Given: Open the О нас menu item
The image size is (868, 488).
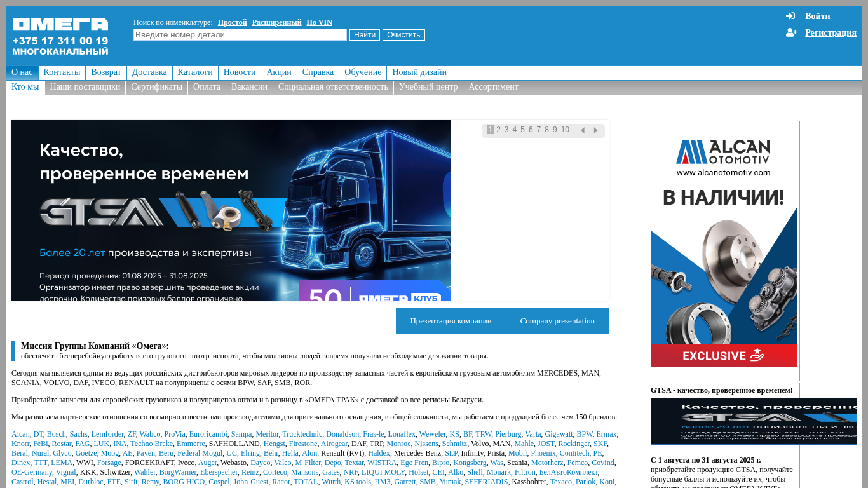Looking at the screenshot, I should 22,72.
